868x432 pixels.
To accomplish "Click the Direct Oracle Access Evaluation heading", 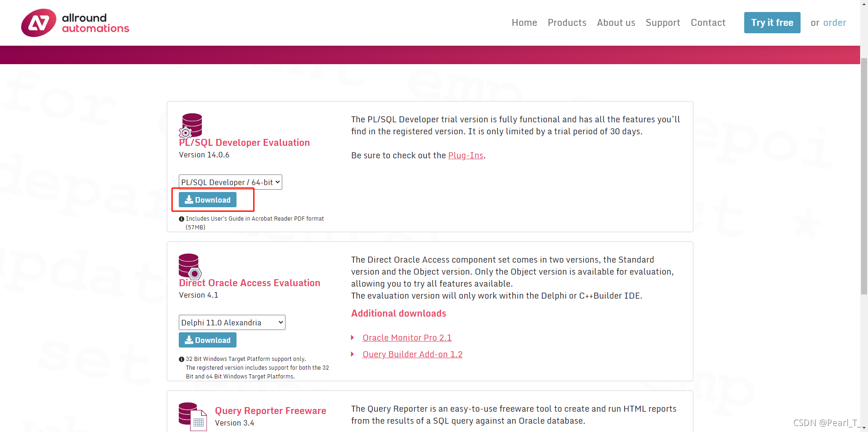I will (249, 283).
